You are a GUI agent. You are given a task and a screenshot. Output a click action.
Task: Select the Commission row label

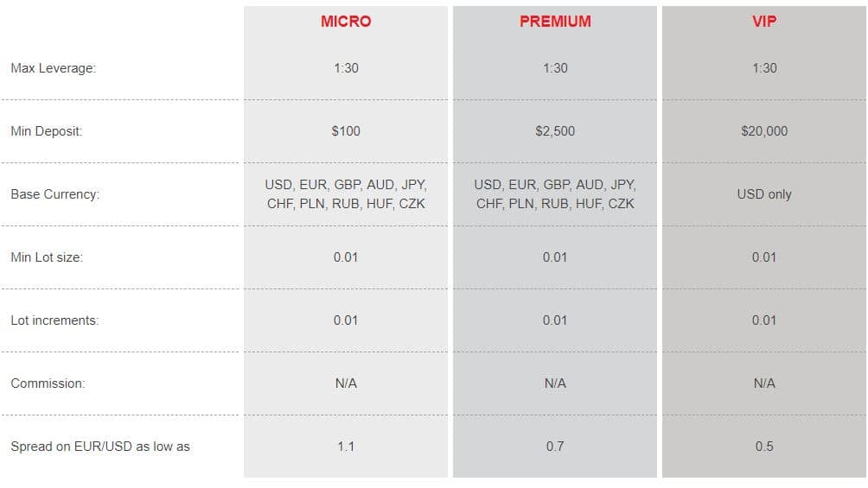click(48, 383)
